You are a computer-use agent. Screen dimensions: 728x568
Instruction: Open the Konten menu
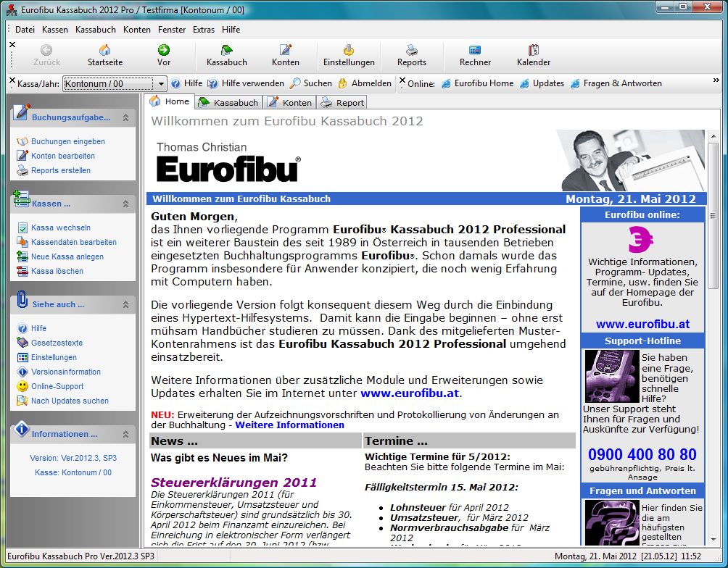pos(137,30)
